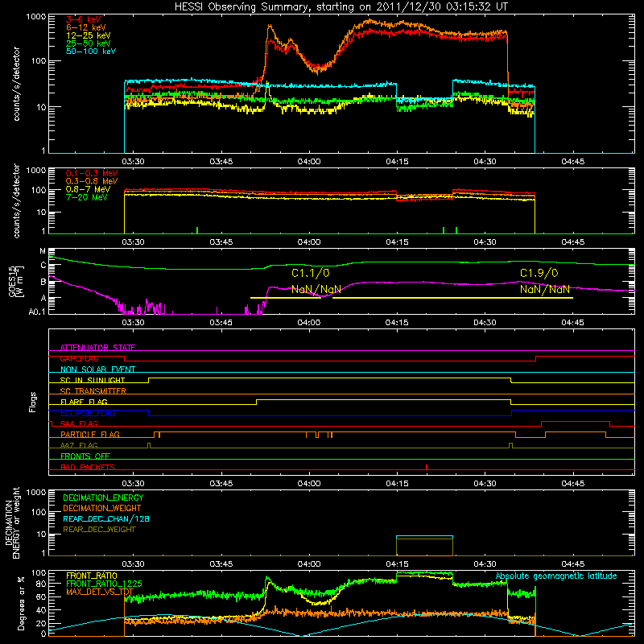Click the 04:00 tick label under top panel
This screenshot has width=644, height=644.
[309, 162]
